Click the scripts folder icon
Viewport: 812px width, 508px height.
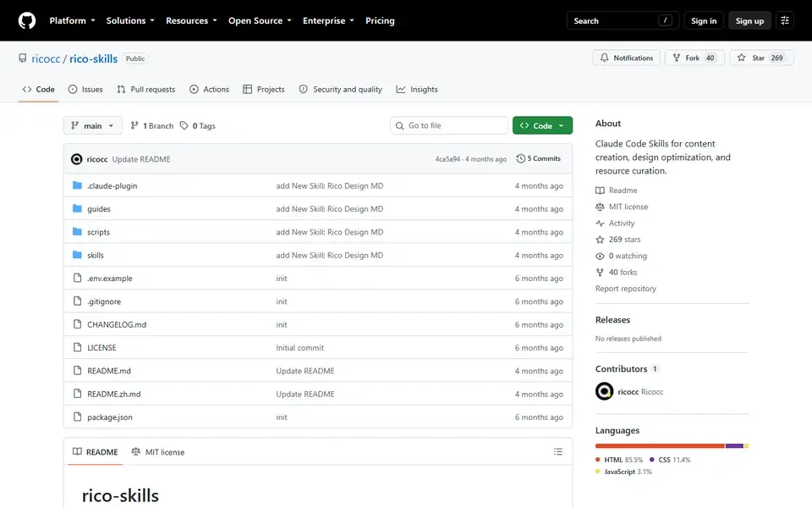point(77,232)
